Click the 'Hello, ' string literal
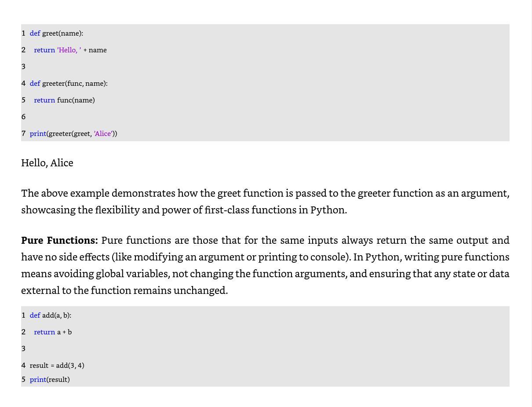532x407 pixels. click(69, 50)
